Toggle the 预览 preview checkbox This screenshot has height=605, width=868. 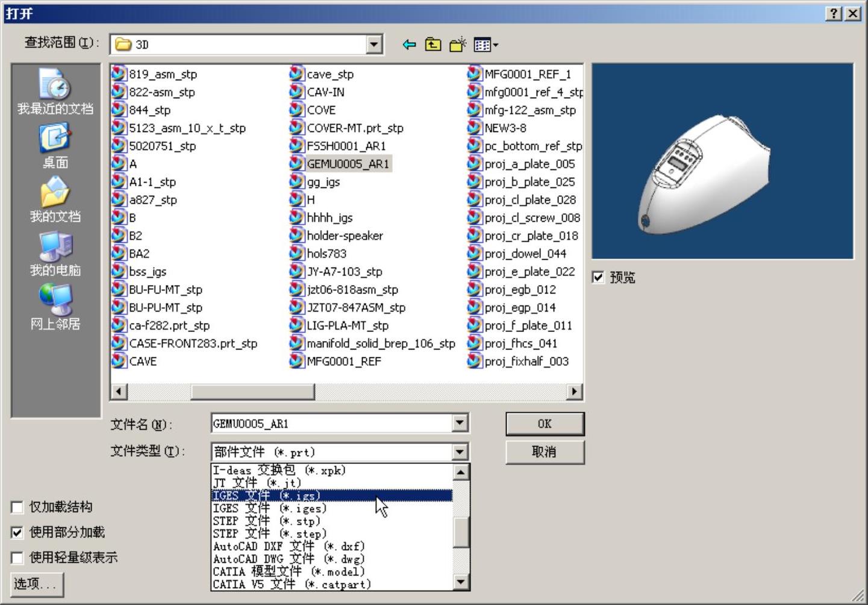(x=598, y=277)
